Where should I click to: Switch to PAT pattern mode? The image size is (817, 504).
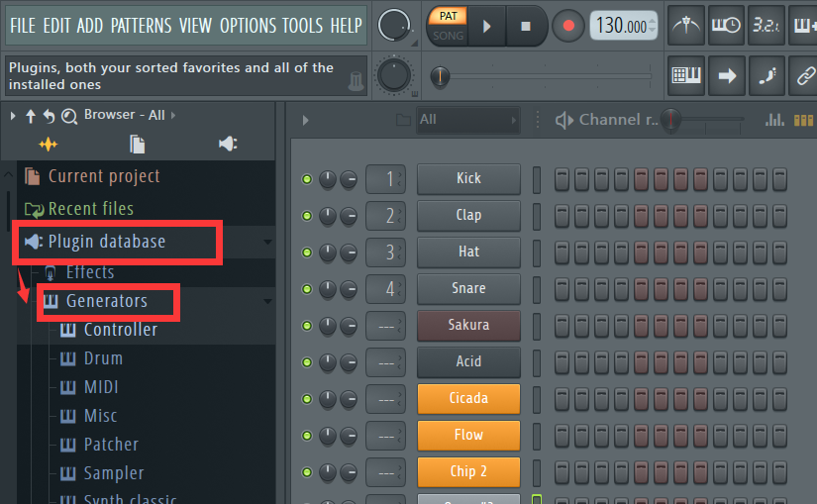[448, 16]
